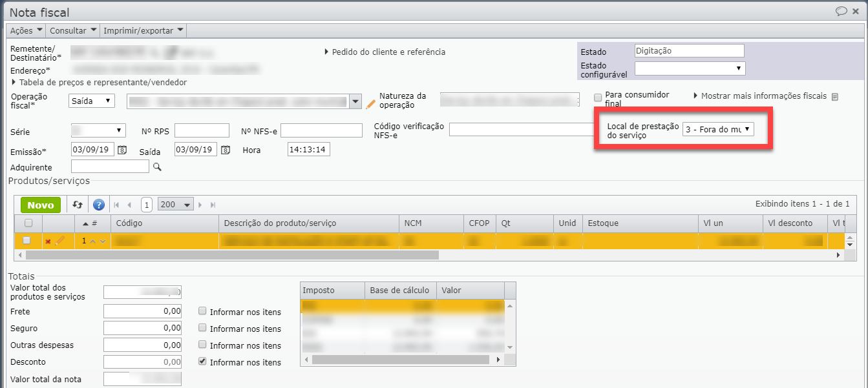Open the Imprimir/exportar menu
This screenshot has height=388, width=868.
(x=143, y=30)
